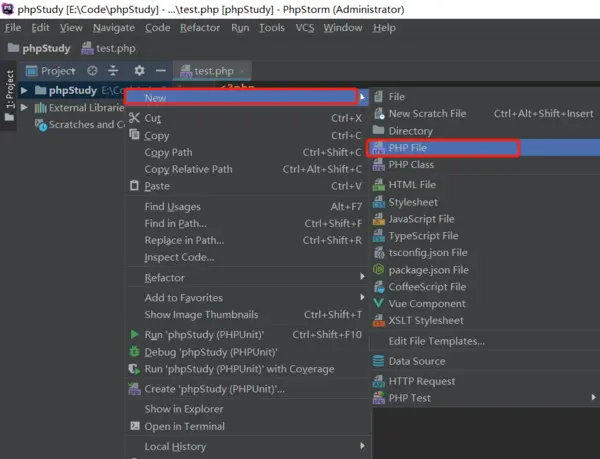Click the HTML File icon
The height and width of the screenshot is (459, 600).
[x=378, y=185]
